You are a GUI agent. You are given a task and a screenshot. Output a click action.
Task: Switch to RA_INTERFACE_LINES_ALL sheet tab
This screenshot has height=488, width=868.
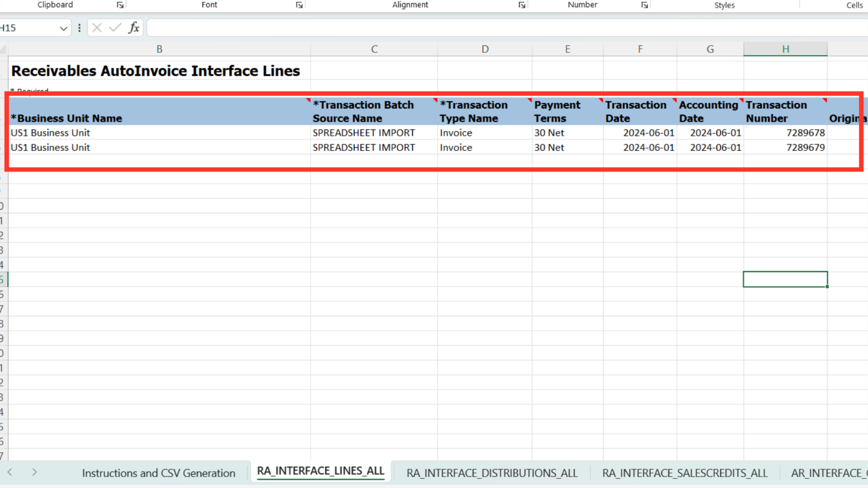click(x=321, y=471)
